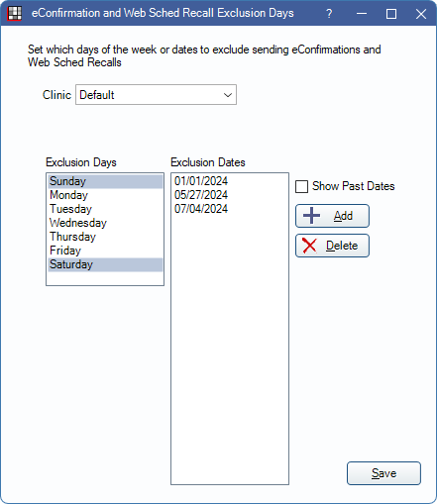Select Tuesday in Exclusion Days list

tap(105, 209)
